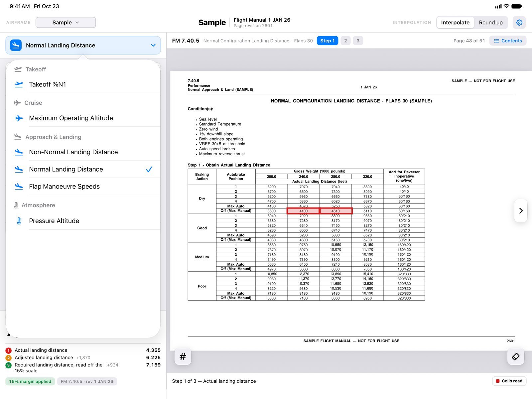Click the required landing distance value 7,159
The width and height of the screenshot is (532, 399).
pyautogui.click(x=153, y=365)
